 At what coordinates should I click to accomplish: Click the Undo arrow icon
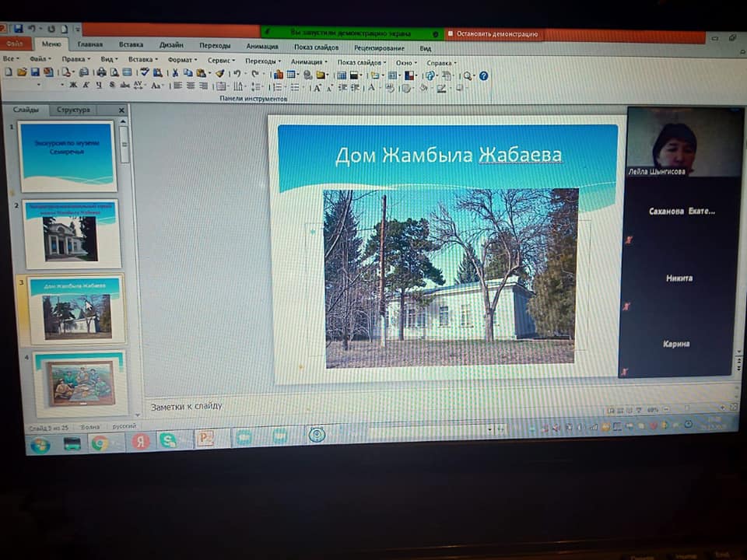click(235, 74)
